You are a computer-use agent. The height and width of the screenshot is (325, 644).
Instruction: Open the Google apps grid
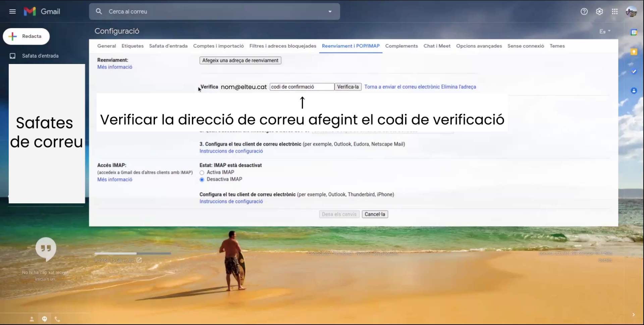tap(614, 11)
